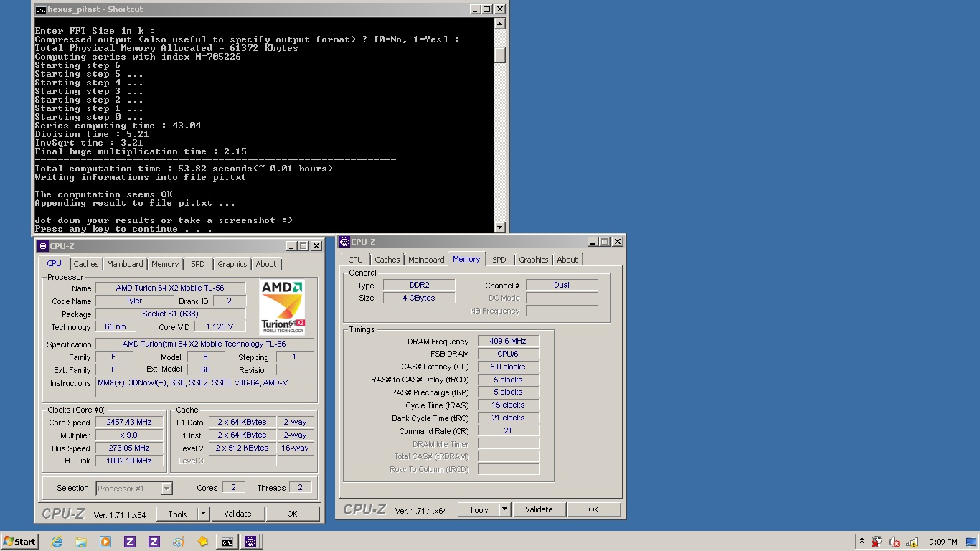Click the power plug tray icon
The image size is (980, 551).
pos(877,542)
